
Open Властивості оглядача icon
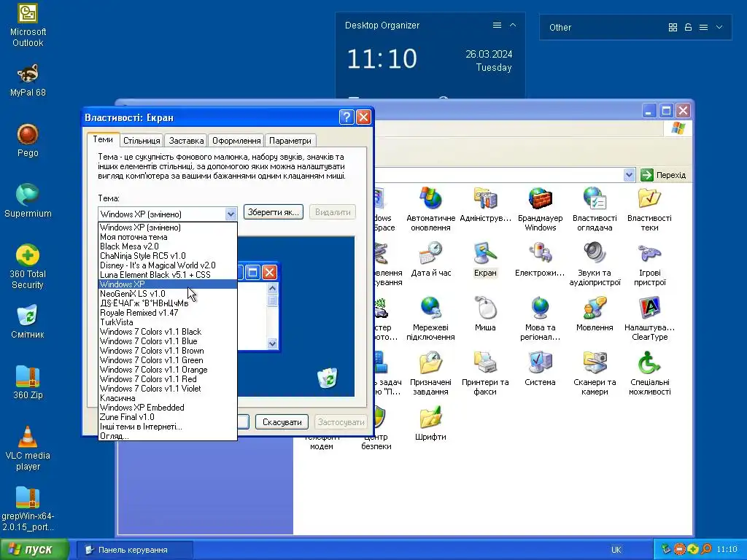tap(595, 209)
